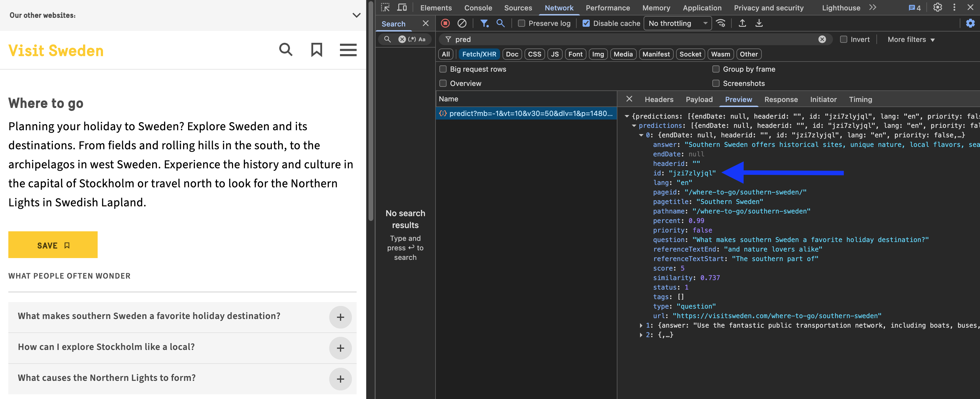Open the Console panel tab
This screenshot has width=980, height=399.
(478, 8)
